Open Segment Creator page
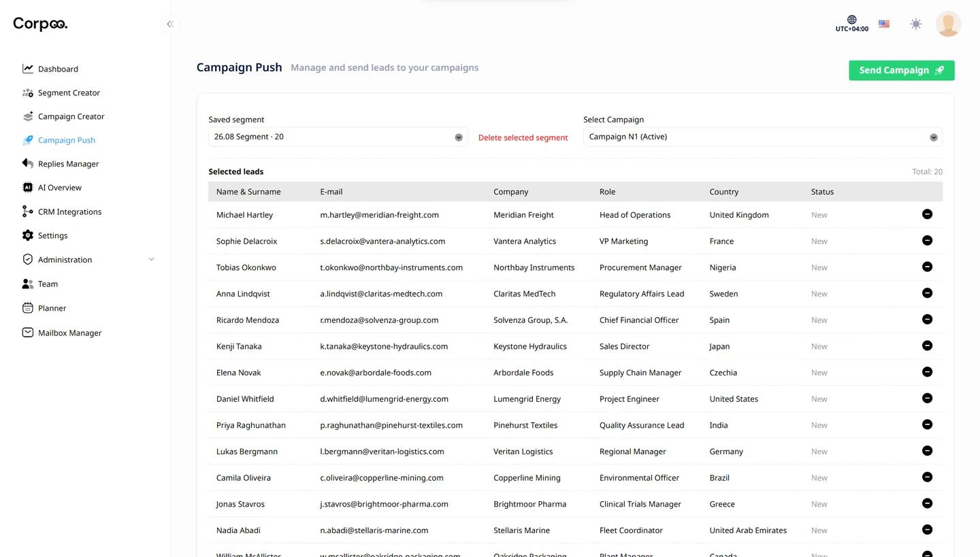 coord(61,92)
